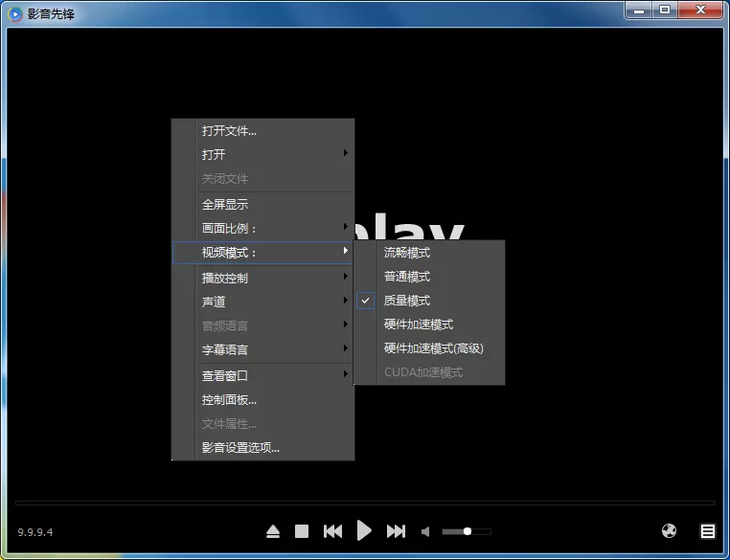Close the 影音先锋 window
The image size is (730, 560).
click(700, 10)
